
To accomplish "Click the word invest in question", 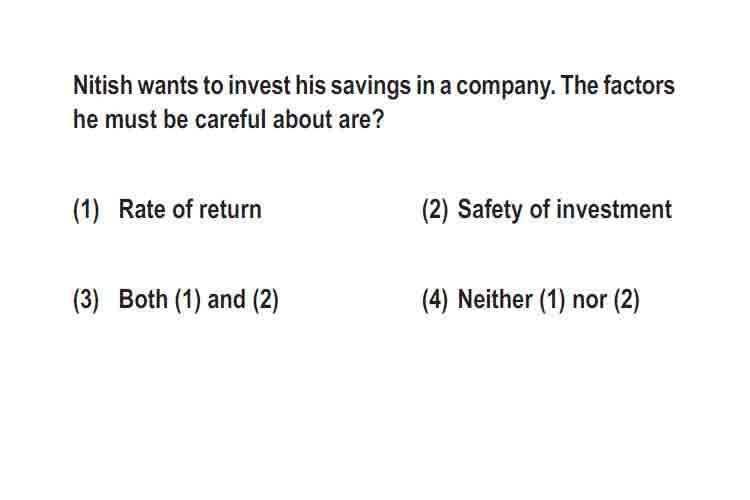I will (x=259, y=85).
